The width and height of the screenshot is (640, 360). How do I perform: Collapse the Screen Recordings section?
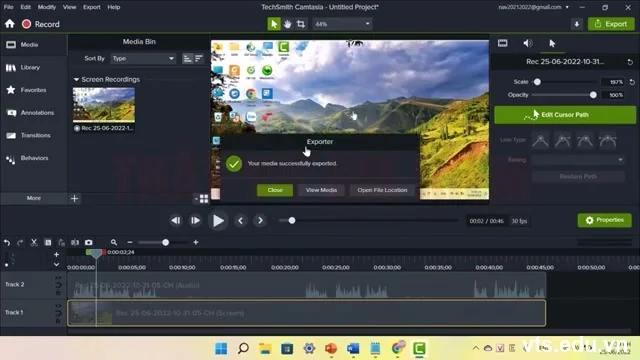[x=76, y=80]
